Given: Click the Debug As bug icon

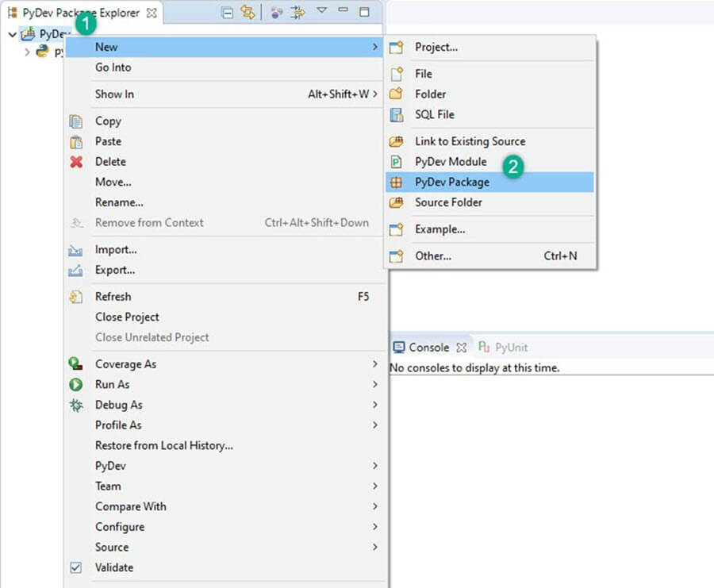Looking at the screenshot, I should 76,405.
